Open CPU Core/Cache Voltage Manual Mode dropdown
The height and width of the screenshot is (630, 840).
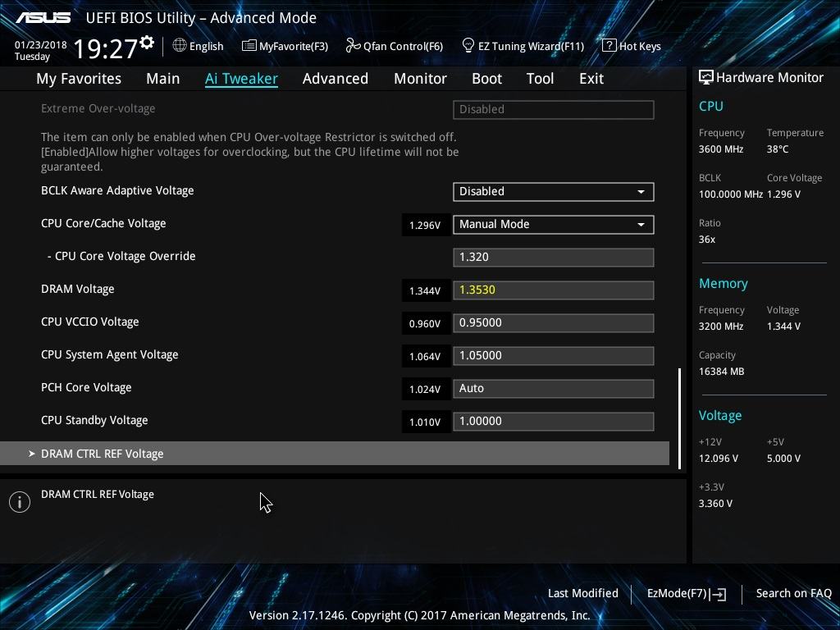click(x=554, y=225)
